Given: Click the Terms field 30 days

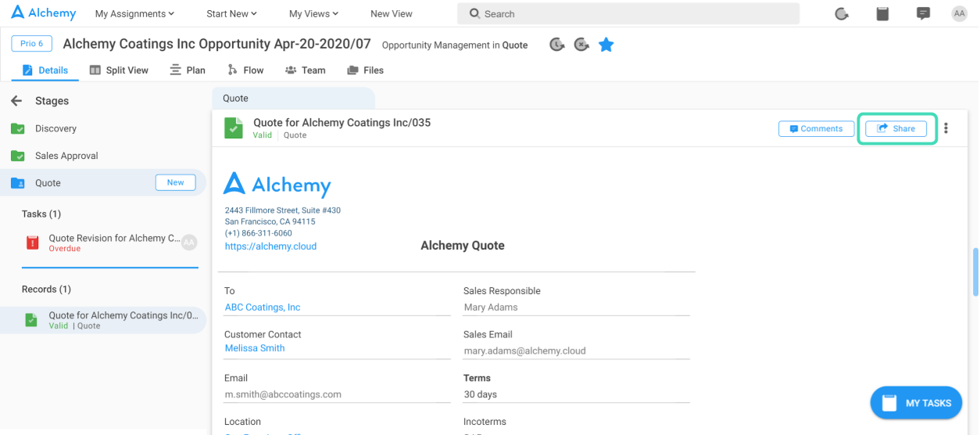Looking at the screenshot, I should coord(577,394).
